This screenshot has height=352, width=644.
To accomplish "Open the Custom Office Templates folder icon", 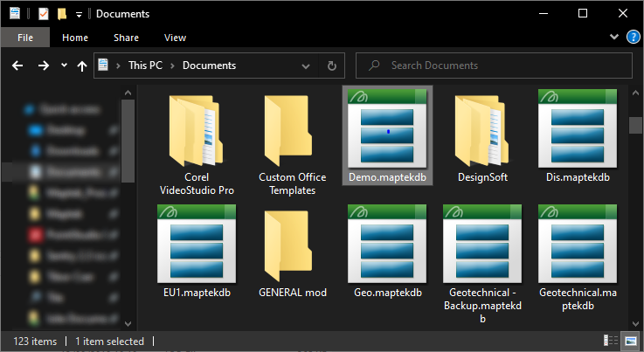I will point(287,131).
